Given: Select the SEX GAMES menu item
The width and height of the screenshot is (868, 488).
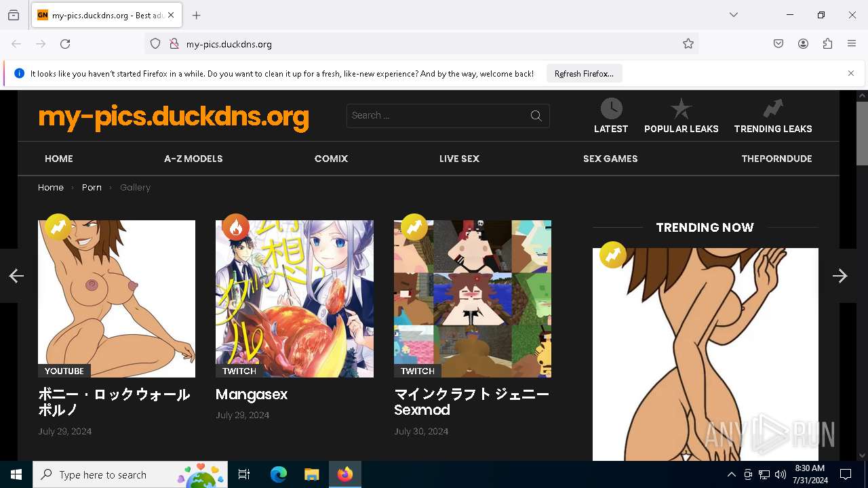Looking at the screenshot, I should pyautogui.click(x=610, y=159).
